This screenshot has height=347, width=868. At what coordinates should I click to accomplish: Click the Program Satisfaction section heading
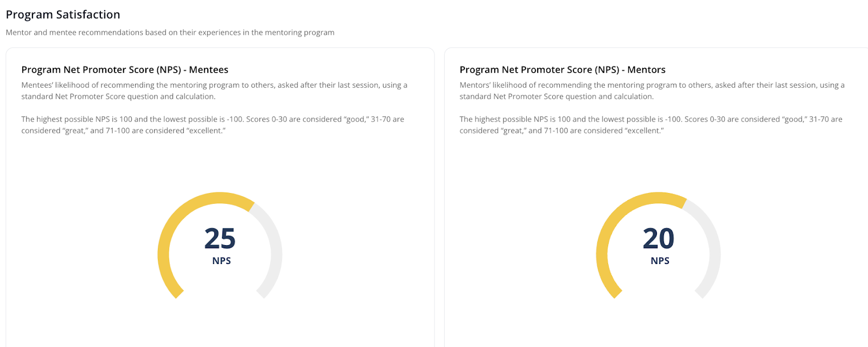pyautogui.click(x=63, y=15)
